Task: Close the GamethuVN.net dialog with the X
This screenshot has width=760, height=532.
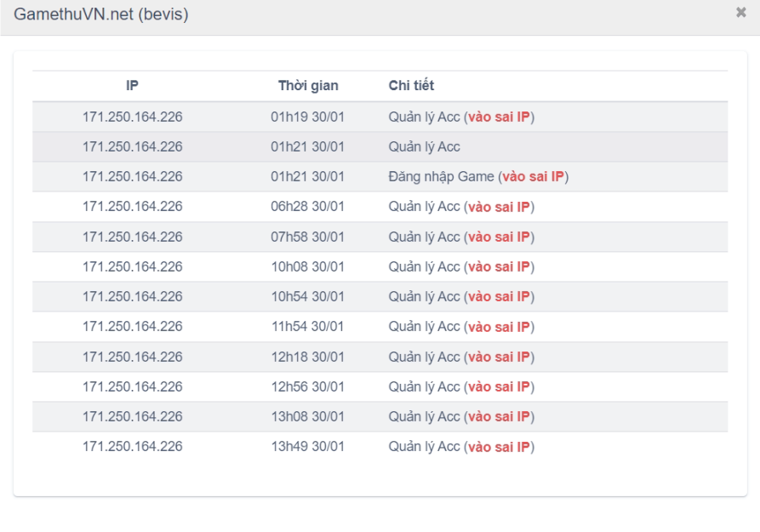Action: click(740, 13)
